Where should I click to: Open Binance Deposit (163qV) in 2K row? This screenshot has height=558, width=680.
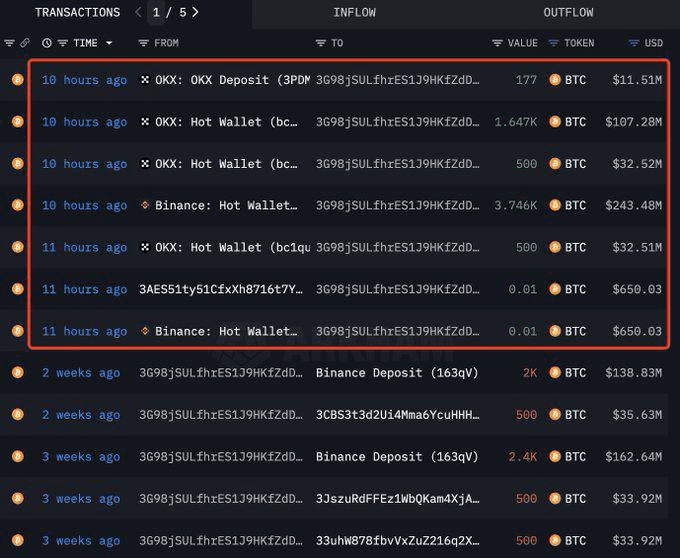397,373
